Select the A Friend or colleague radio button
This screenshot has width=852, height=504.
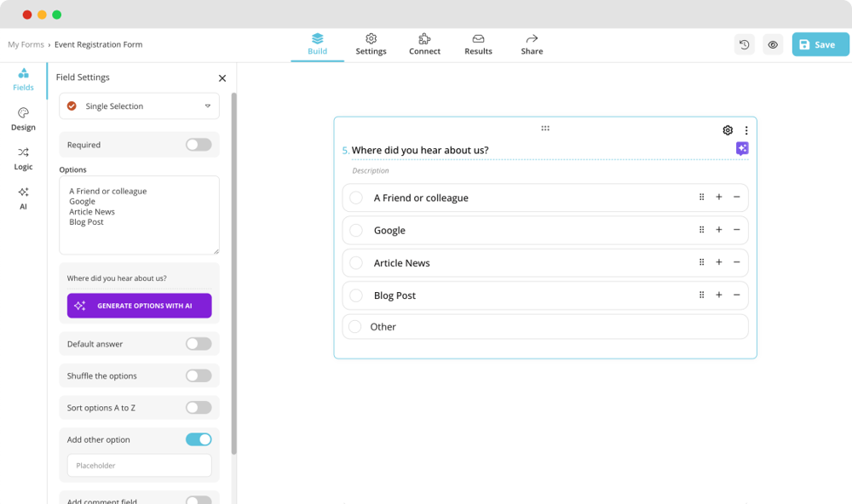point(355,197)
